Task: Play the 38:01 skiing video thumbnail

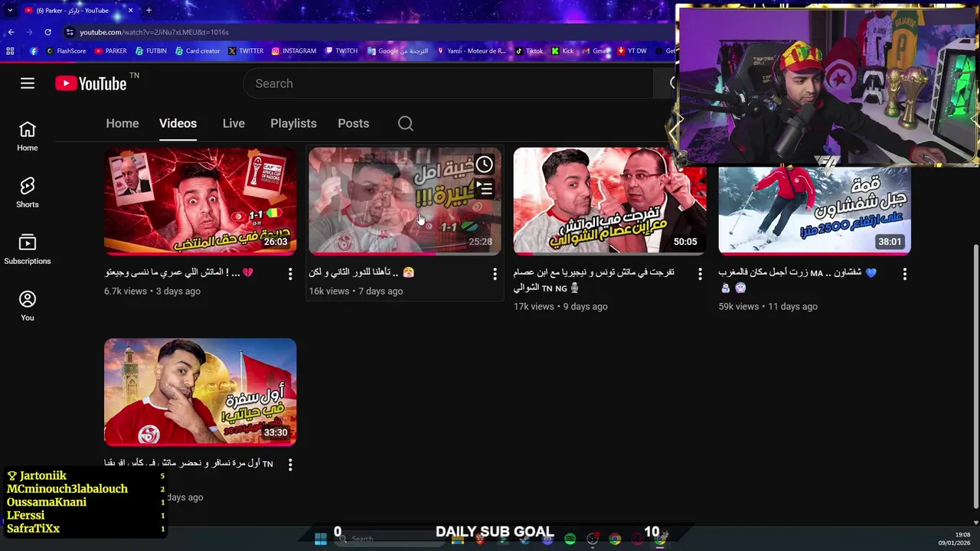Action: [x=815, y=210]
